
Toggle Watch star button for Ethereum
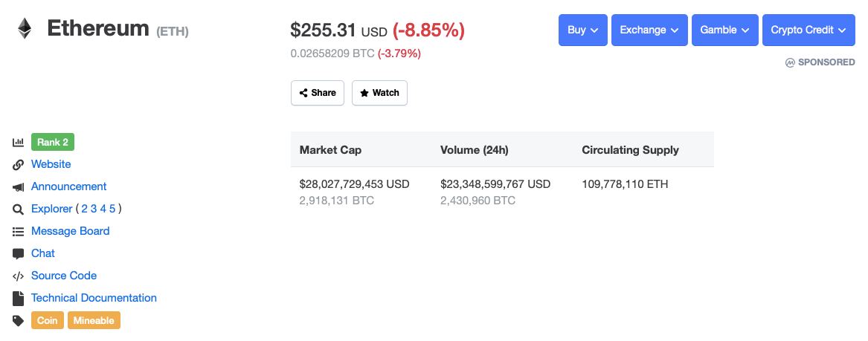coord(379,93)
